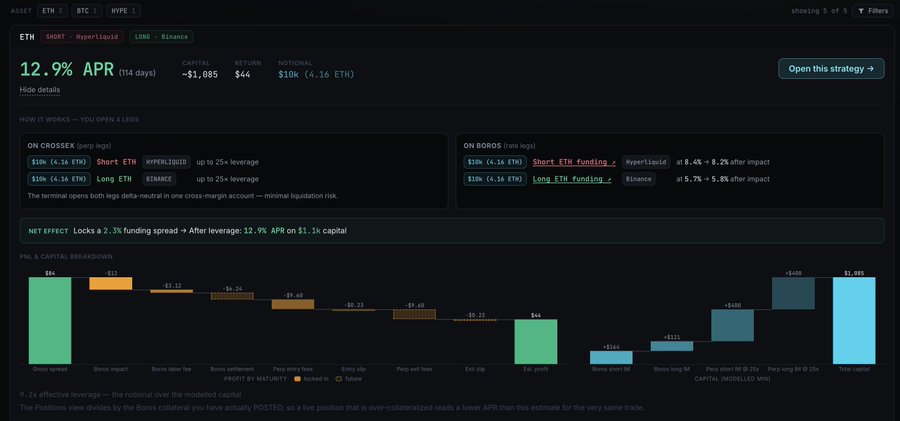Select the Perp long IM @ 25x bar
Viewport: 900px width, 421px height.
click(x=793, y=293)
